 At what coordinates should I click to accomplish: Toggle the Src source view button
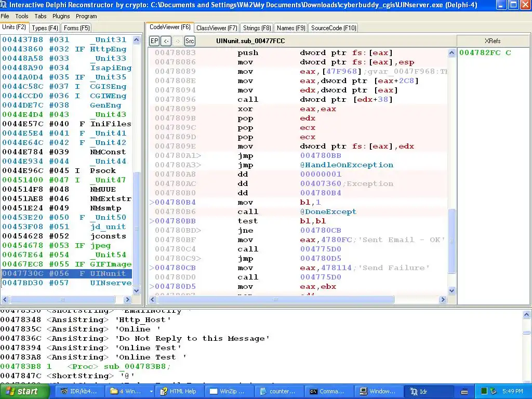(x=190, y=41)
